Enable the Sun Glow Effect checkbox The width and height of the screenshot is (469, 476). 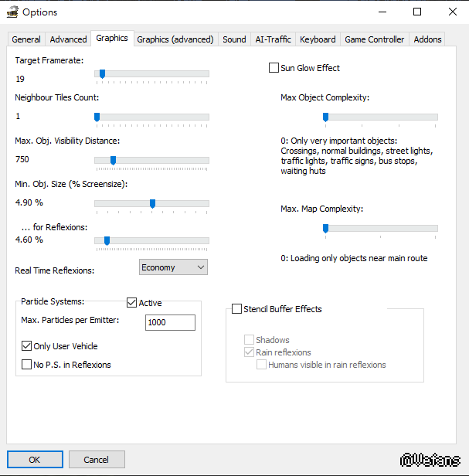tap(274, 68)
